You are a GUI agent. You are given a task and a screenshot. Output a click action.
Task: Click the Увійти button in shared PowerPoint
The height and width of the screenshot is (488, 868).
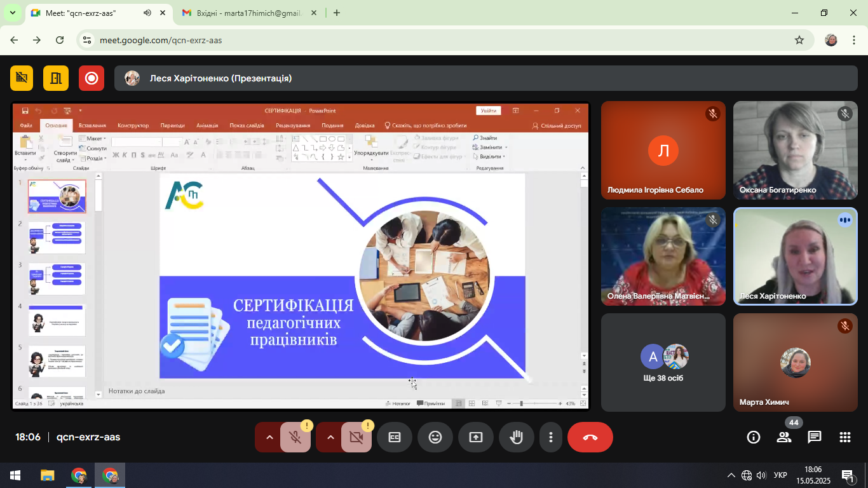click(x=489, y=111)
